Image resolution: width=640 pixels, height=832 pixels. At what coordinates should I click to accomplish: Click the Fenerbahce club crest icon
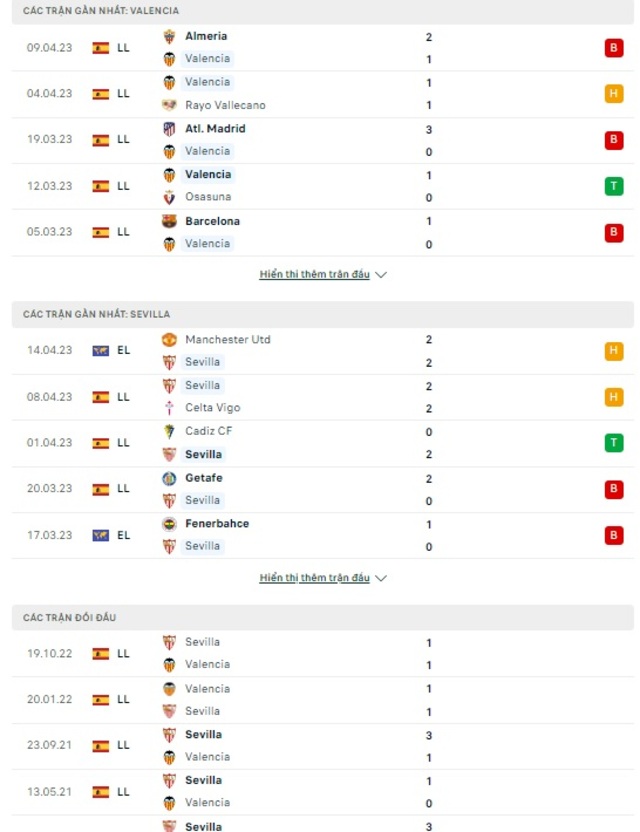point(169,524)
